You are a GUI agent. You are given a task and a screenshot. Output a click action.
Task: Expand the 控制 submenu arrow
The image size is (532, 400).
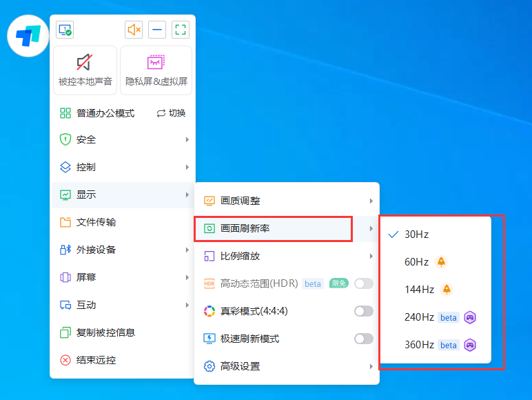point(187,167)
